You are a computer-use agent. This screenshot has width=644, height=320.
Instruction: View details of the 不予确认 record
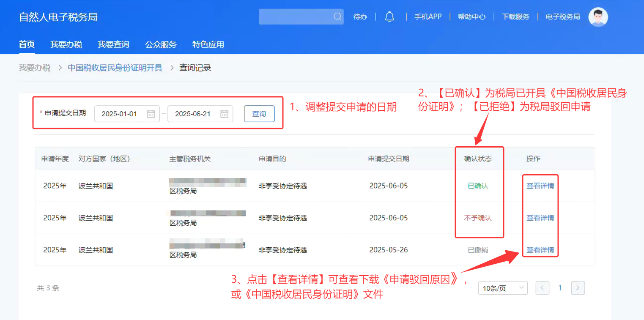click(x=540, y=218)
